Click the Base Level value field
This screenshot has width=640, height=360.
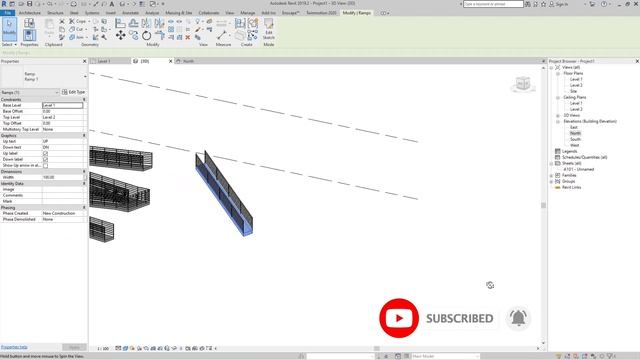(63, 105)
